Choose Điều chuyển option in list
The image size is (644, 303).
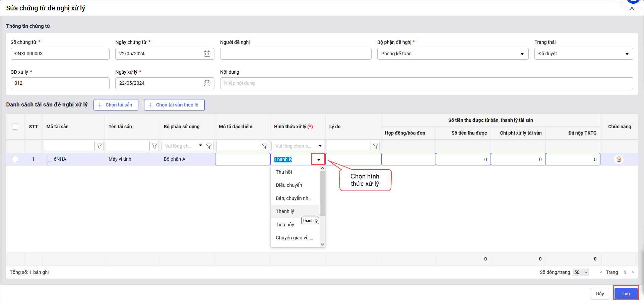point(289,185)
